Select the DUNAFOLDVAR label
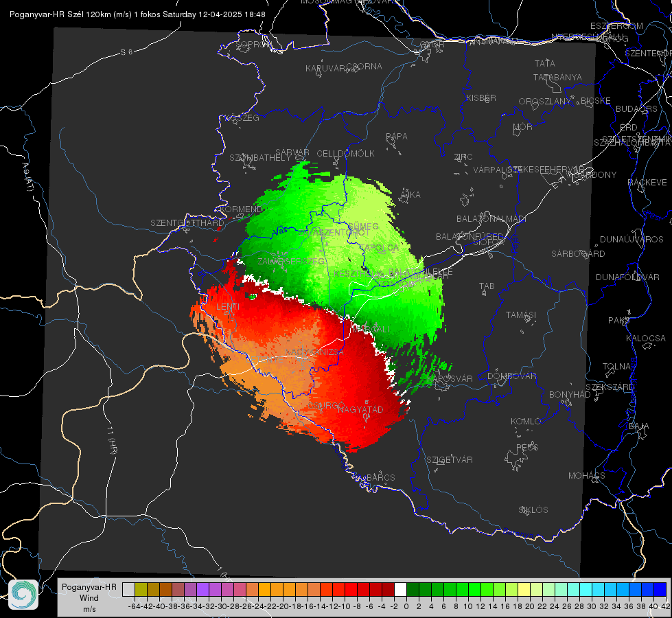Viewport: 672px width, 618px height. pyautogui.click(x=627, y=277)
